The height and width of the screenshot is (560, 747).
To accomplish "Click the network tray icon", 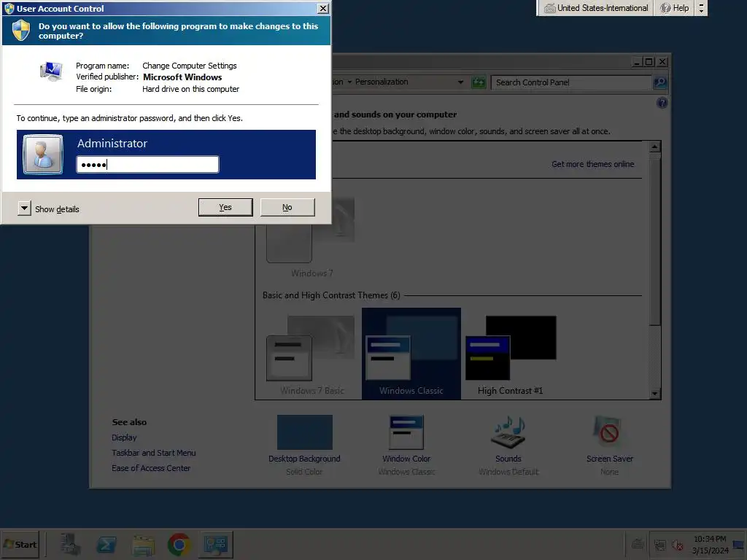I will pos(659,544).
